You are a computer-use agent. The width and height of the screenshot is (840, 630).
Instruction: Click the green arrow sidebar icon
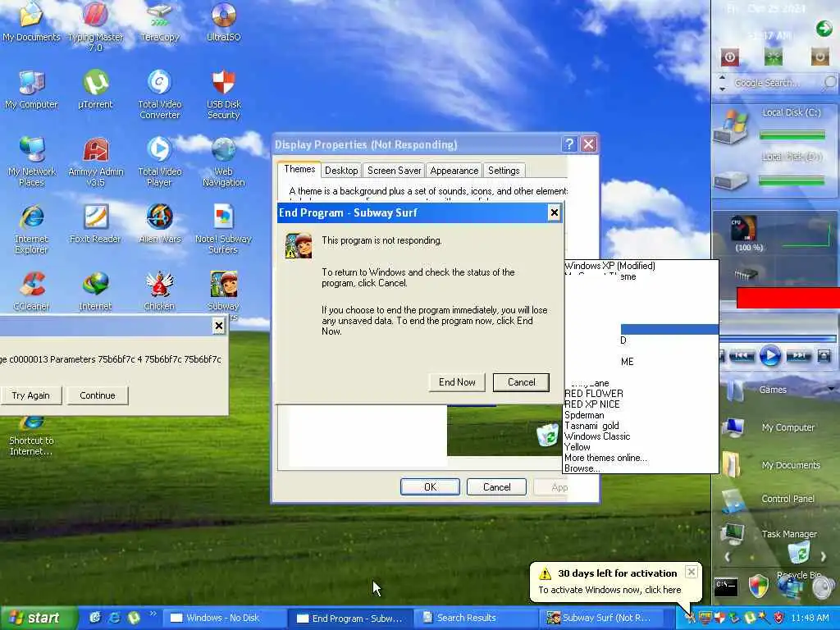point(824,29)
